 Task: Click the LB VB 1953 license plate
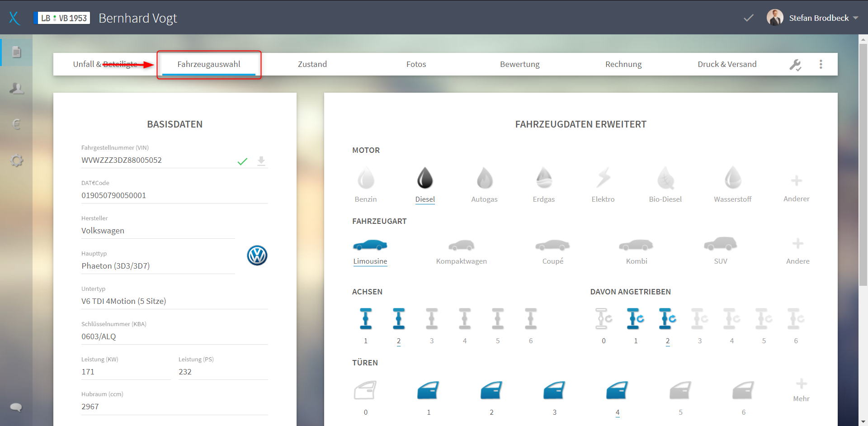click(x=62, y=18)
